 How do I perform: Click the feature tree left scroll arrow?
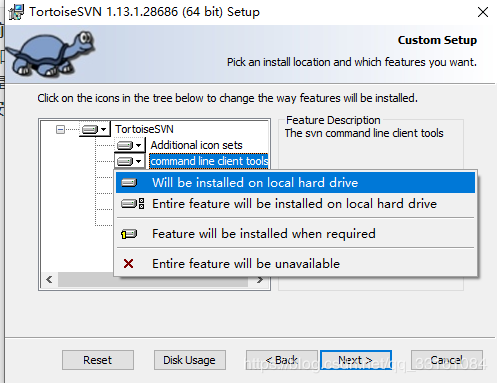(x=49, y=279)
